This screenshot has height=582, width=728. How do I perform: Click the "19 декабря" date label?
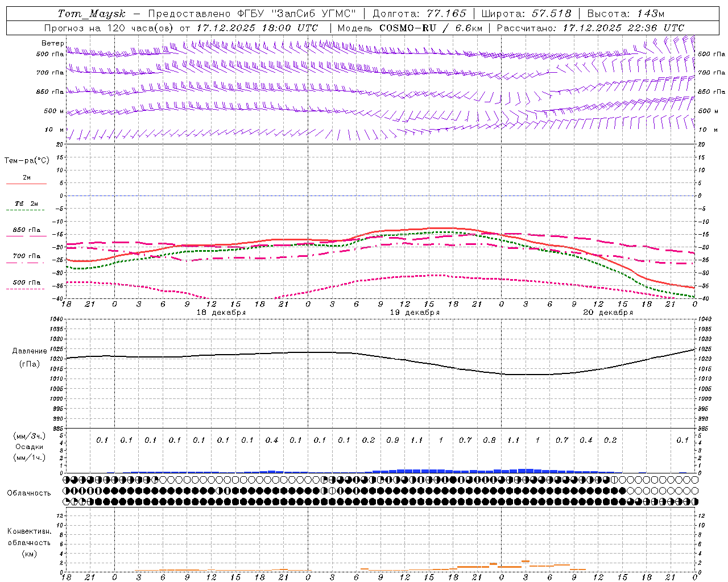click(x=415, y=313)
